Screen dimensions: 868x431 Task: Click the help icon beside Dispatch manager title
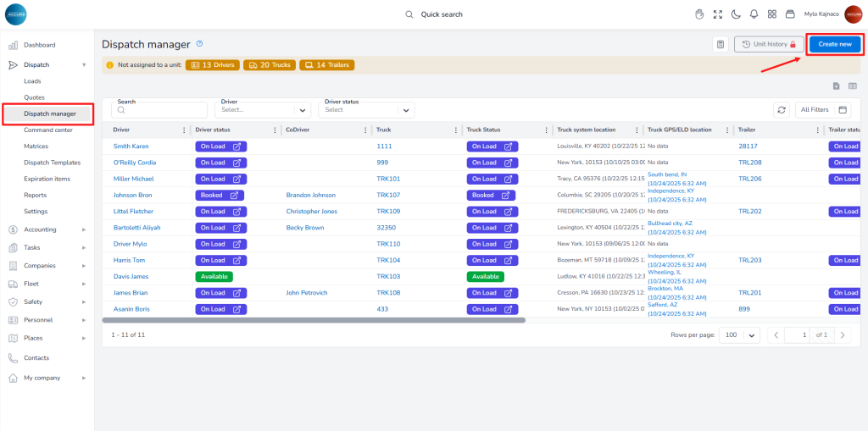[199, 43]
